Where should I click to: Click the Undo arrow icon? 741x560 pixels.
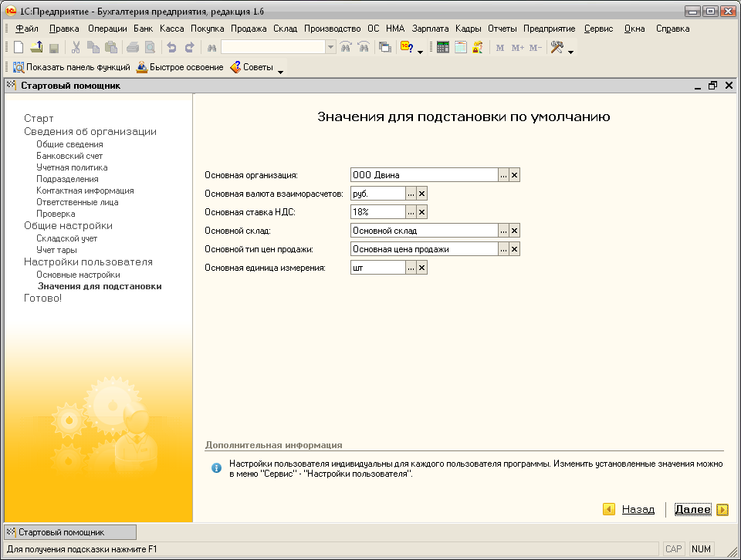click(x=171, y=47)
